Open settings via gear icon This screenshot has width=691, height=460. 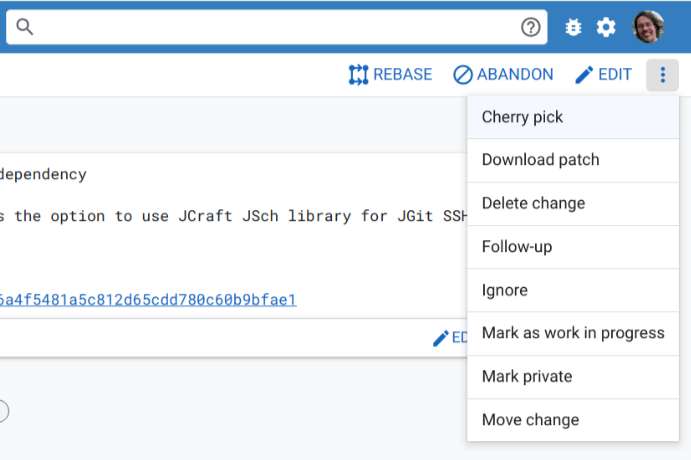[x=606, y=27]
